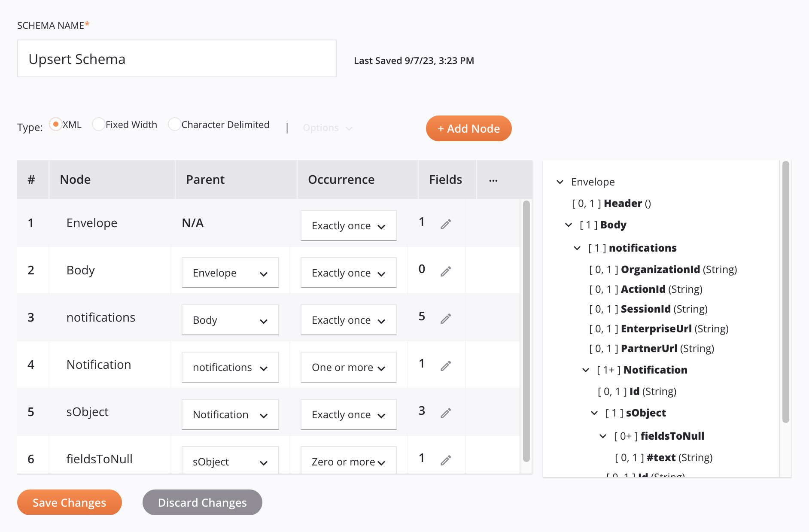Select Character Delimited type option
The width and height of the screenshot is (809, 532).
pyautogui.click(x=174, y=125)
